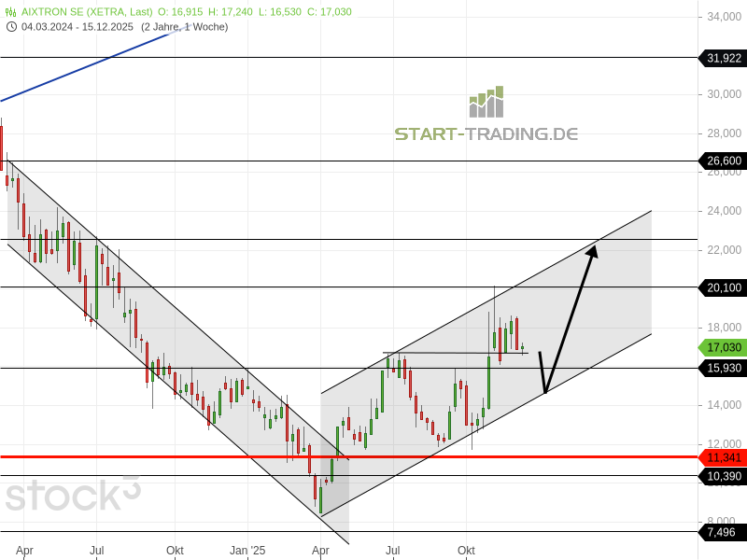Screen dimensions: 747x560
Task: Click the candlestick chart type icon
Action: pos(11,11)
